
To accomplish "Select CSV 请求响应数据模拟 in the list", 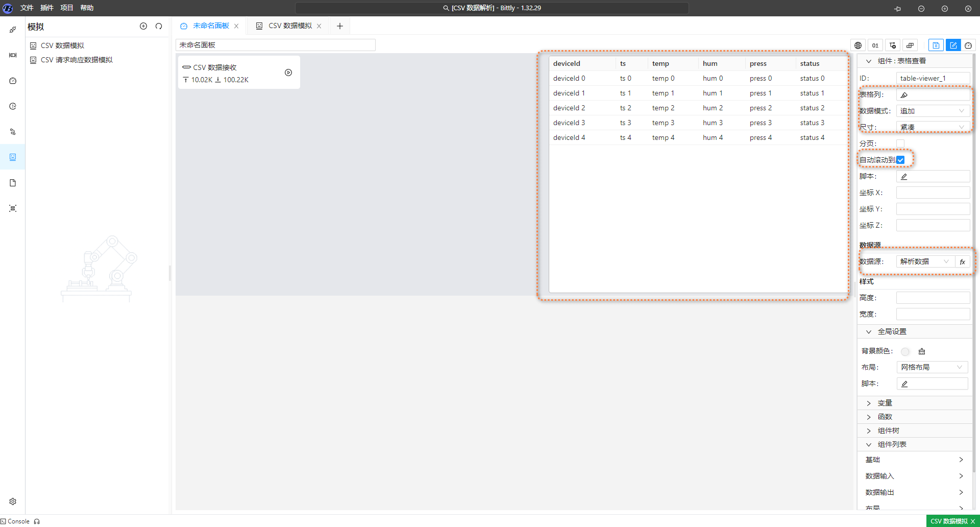I will (77, 60).
